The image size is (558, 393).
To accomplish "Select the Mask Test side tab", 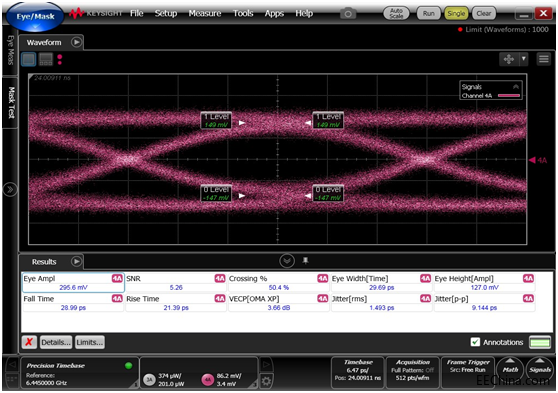I will (x=10, y=102).
